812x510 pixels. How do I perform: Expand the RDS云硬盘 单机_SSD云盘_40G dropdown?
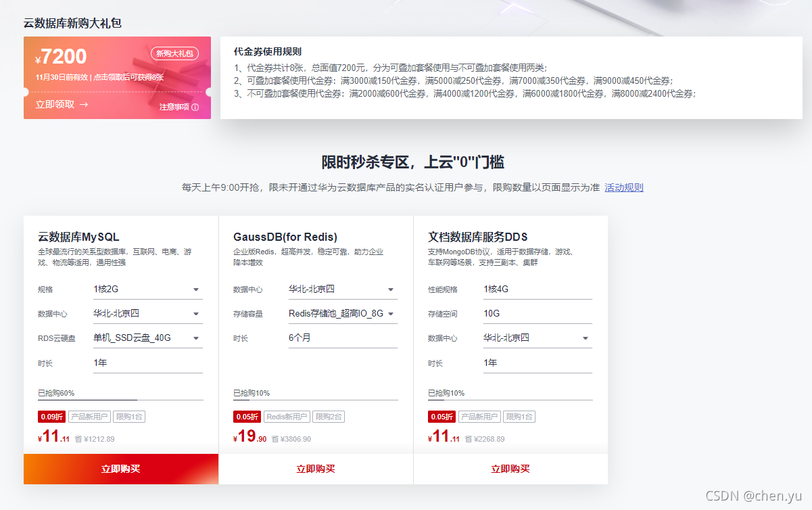tap(148, 338)
